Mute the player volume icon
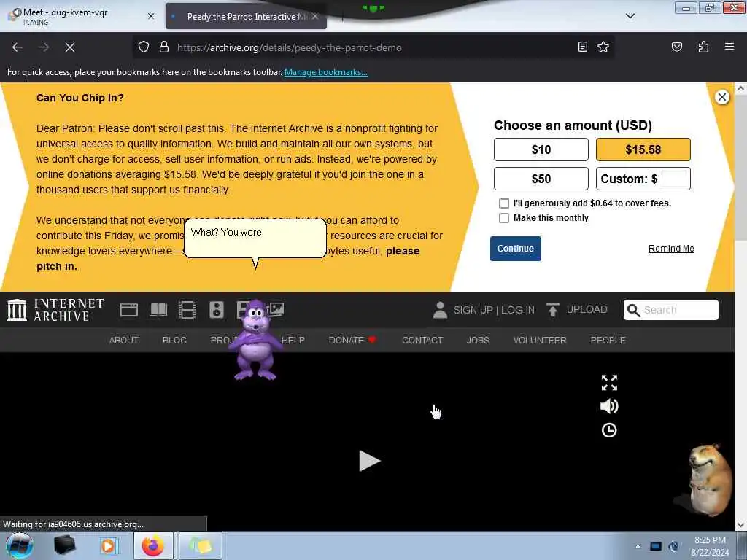The height and width of the screenshot is (560, 747). tap(609, 406)
